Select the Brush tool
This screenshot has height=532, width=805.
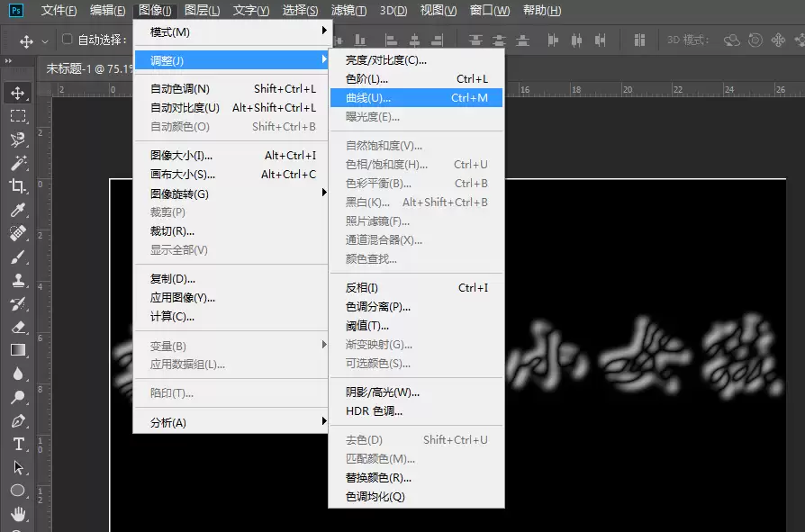18,257
